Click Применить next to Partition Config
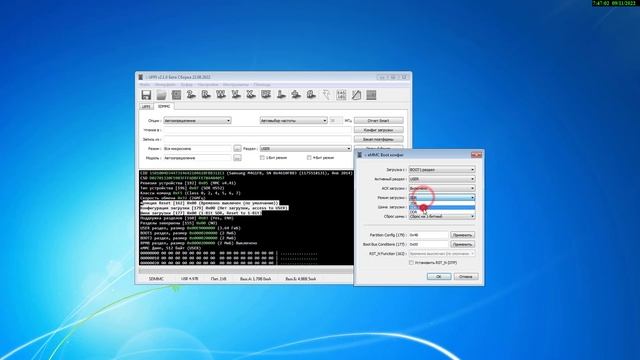Viewport: 640px width, 360px height. click(462, 235)
